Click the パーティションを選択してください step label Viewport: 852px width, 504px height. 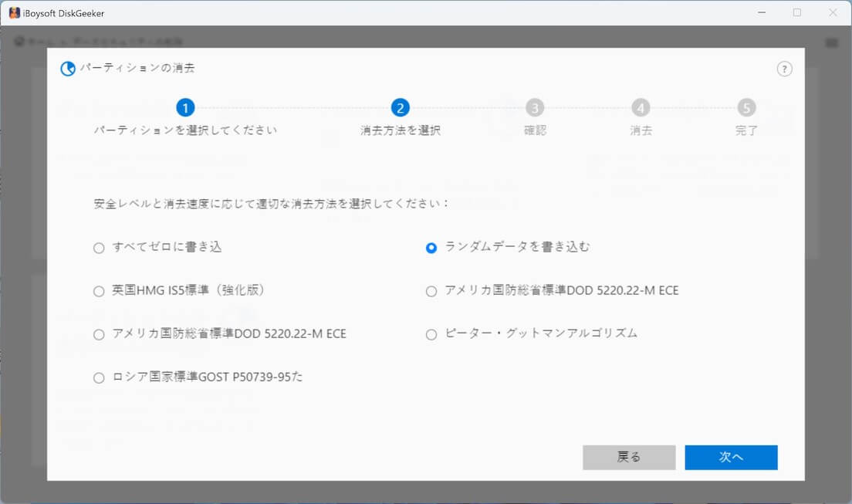coord(185,130)
